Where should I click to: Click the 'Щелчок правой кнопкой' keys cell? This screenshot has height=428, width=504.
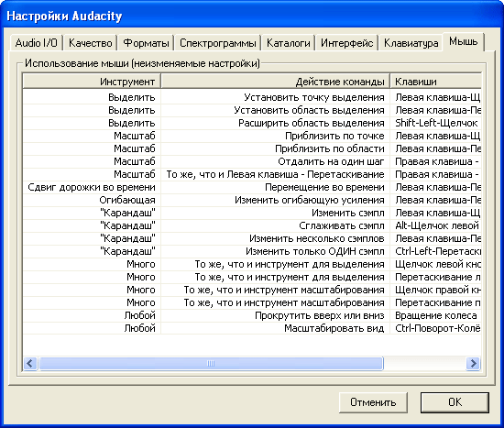pos(435,290)
